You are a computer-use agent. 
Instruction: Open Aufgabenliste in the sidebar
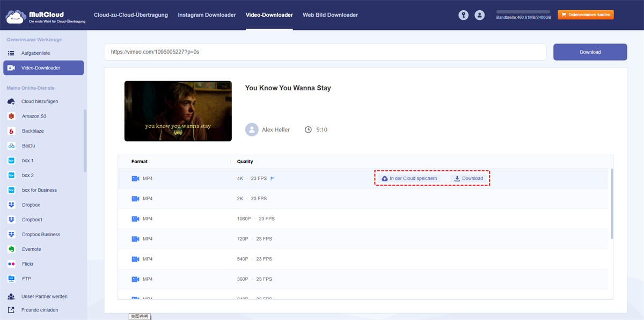[x=36, y=53]
